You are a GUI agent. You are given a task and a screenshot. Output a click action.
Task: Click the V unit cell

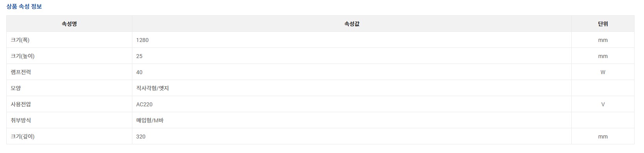click(603, 104)
